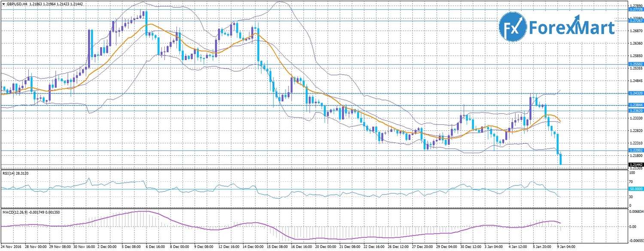Click the ForexMart brand name text
Image resolution: width=644 pixels, height=251 pixels.
coord(572,28)
